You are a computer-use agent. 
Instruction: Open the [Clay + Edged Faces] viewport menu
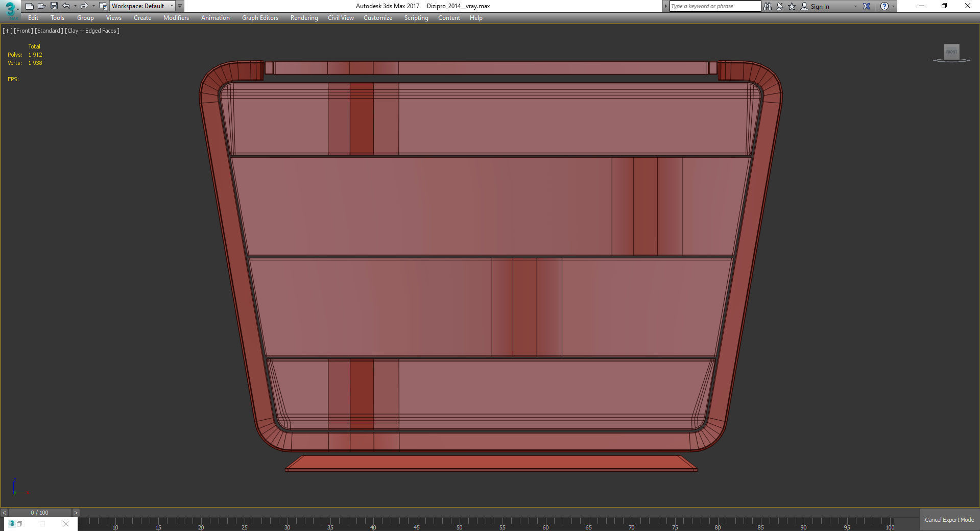(92, 31)
